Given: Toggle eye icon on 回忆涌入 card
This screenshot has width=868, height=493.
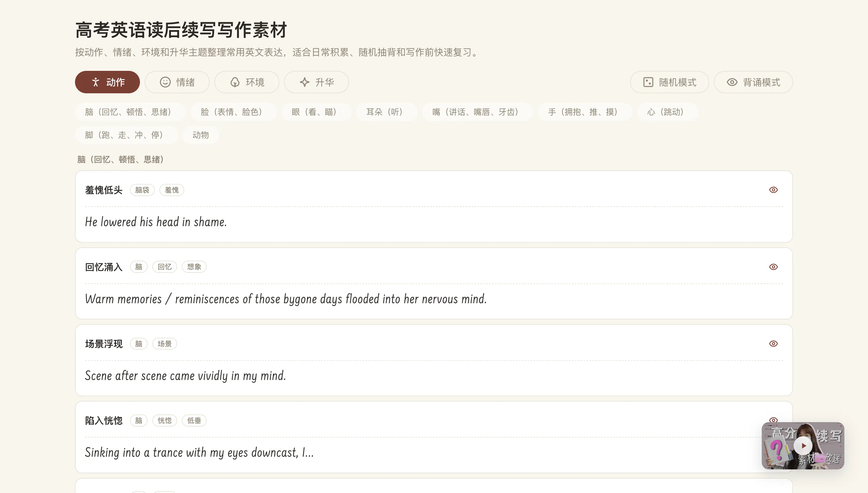Looking at the screenshot, I should pyautogui.click(x=773, y=267).
